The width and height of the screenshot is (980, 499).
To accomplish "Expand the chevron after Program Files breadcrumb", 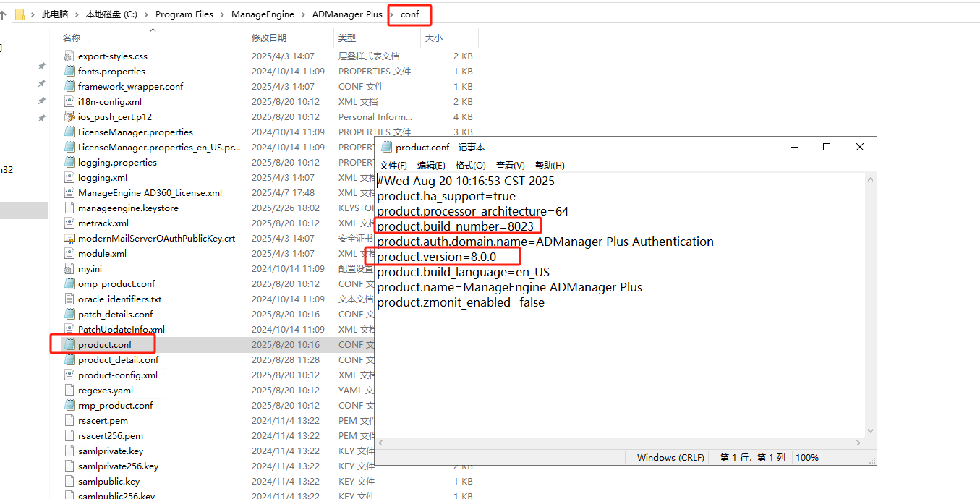I will 222,14.
